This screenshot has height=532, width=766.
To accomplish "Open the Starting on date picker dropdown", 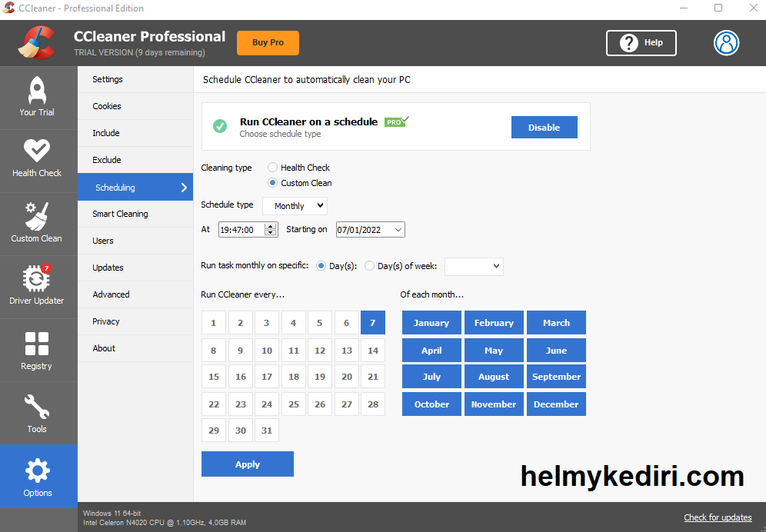I will click(398, 230).
